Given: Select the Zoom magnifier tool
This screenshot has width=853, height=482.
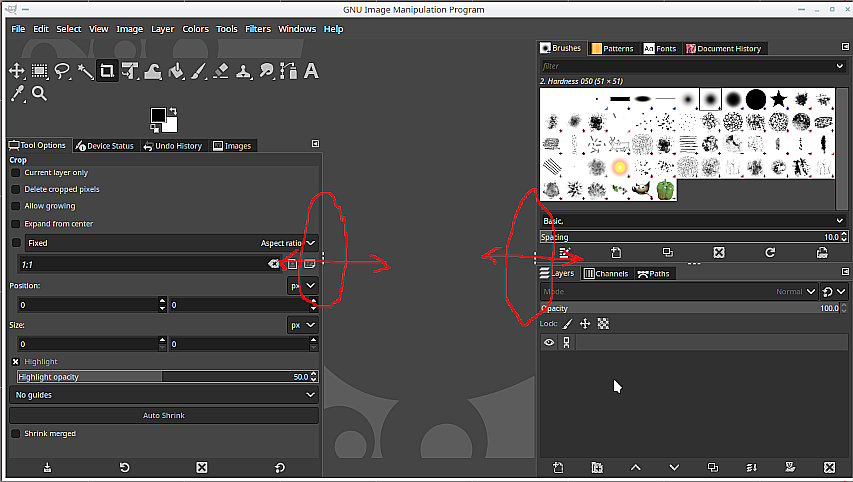Looking at the screenshot, I should point(39,94).
